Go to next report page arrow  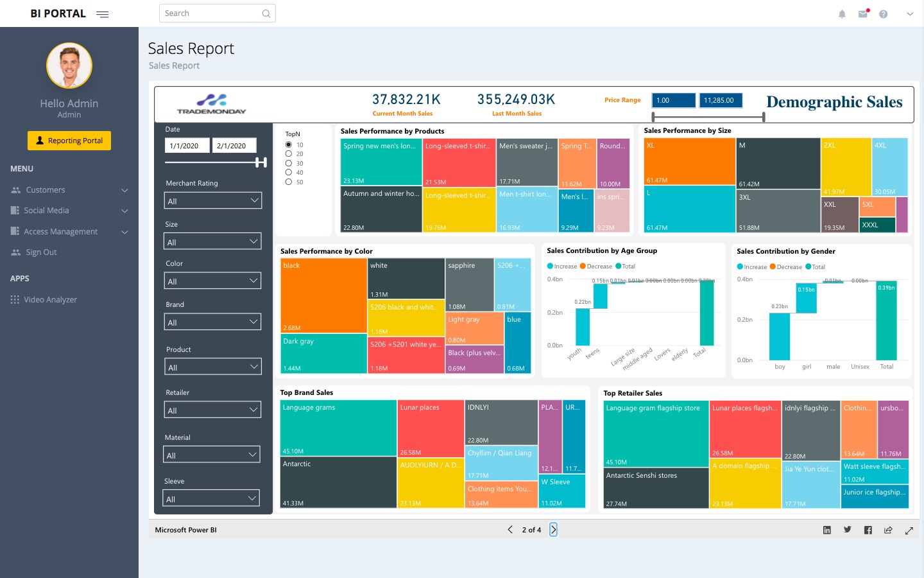(553, 530)
